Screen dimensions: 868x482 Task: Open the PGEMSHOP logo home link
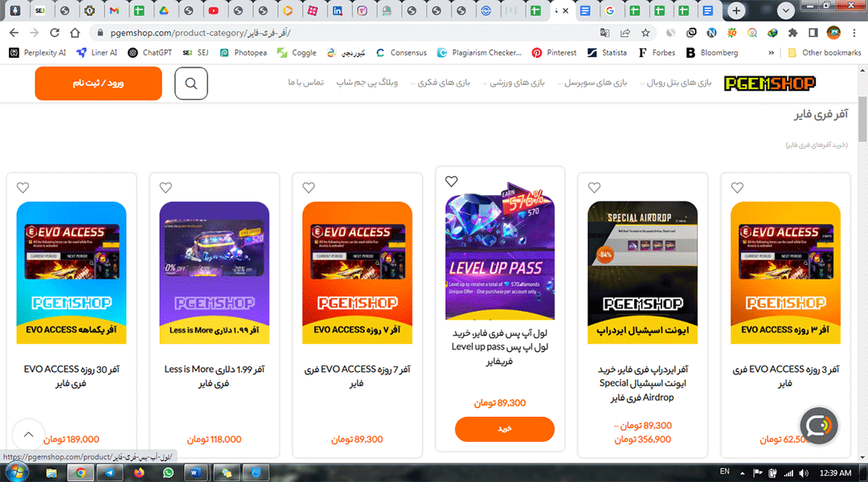pos(769,84)
